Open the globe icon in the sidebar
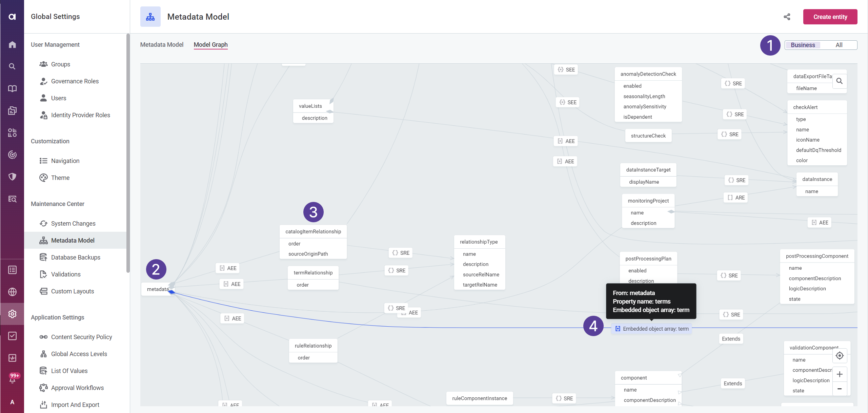The width and height of the screenshot is (868, 413). click(12, 292)
